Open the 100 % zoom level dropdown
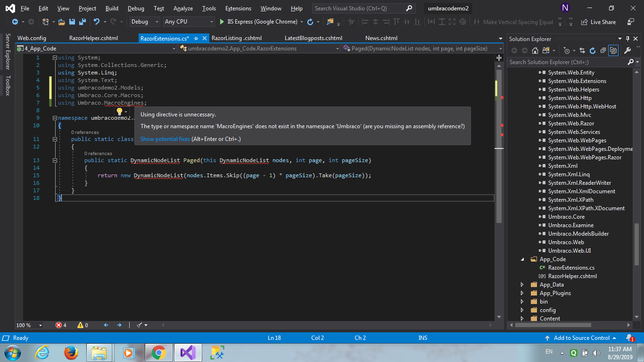 point(41,325)
